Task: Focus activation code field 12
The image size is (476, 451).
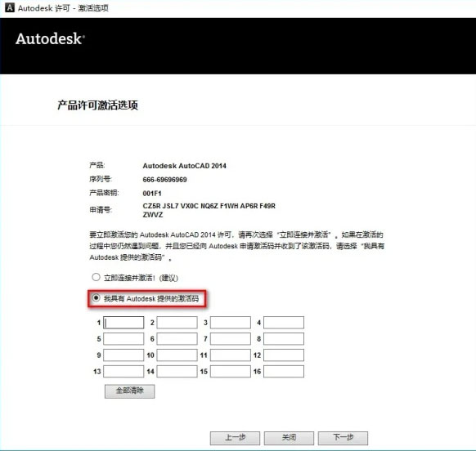Action: (284, 355)
